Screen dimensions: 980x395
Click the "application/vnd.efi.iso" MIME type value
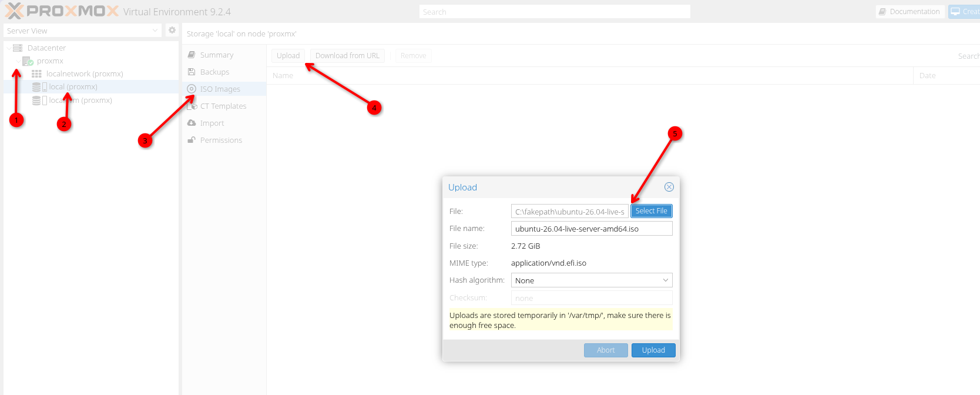click(549, 263)
